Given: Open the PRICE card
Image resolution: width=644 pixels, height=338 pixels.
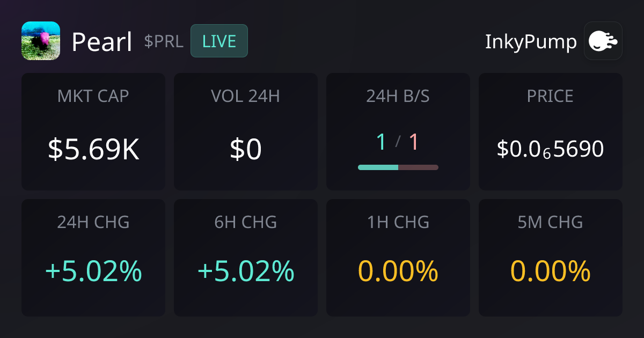Looking at the screenshot, I should tap(551, 131).
